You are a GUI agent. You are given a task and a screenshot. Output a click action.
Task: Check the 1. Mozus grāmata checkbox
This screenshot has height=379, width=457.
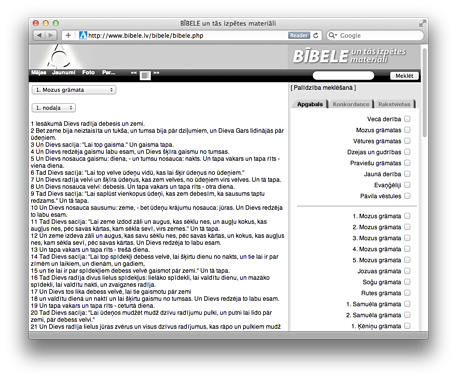407,216
